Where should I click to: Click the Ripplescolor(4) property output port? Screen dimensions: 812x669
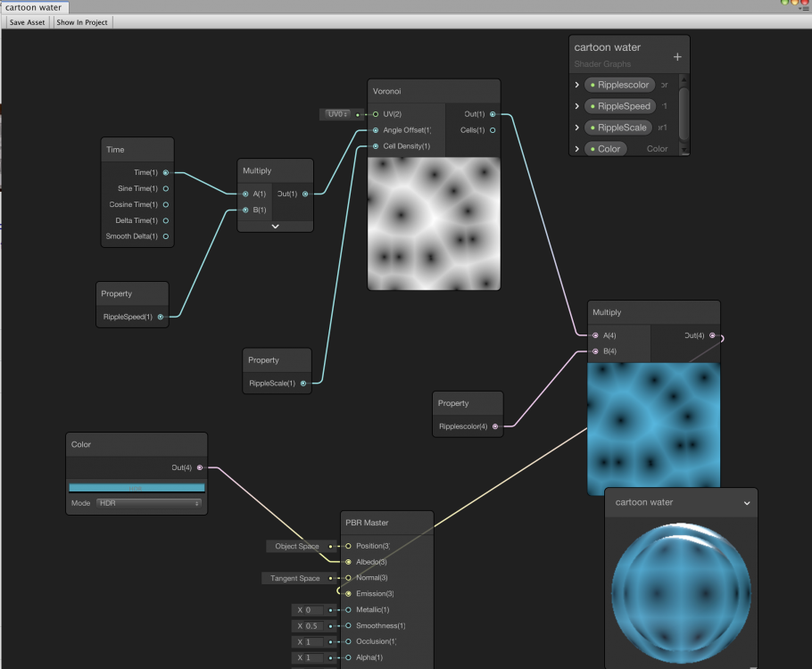(495, 426)
